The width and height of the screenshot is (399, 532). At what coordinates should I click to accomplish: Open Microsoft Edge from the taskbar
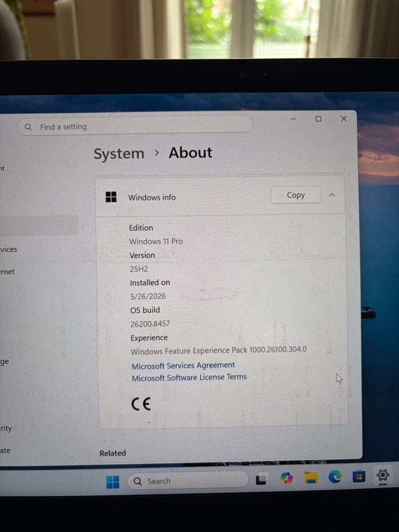tap(335, 476)
